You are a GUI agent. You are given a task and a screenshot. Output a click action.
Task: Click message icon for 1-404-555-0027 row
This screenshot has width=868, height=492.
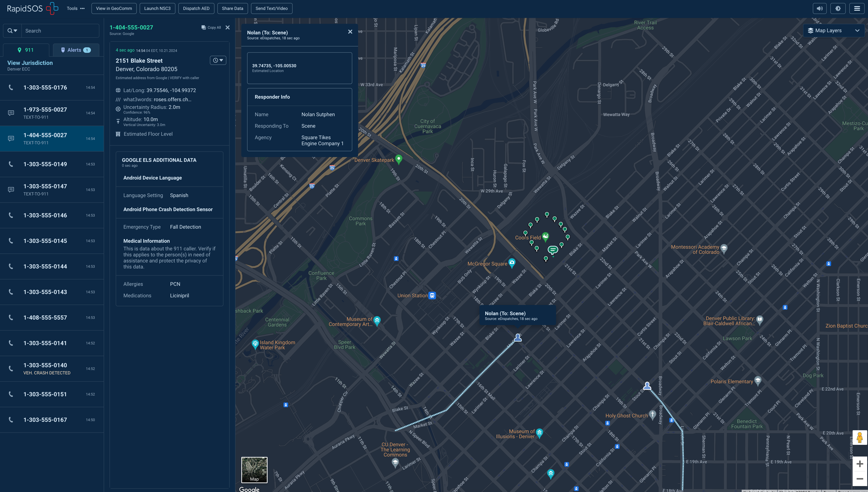click(x=11, y=138)
